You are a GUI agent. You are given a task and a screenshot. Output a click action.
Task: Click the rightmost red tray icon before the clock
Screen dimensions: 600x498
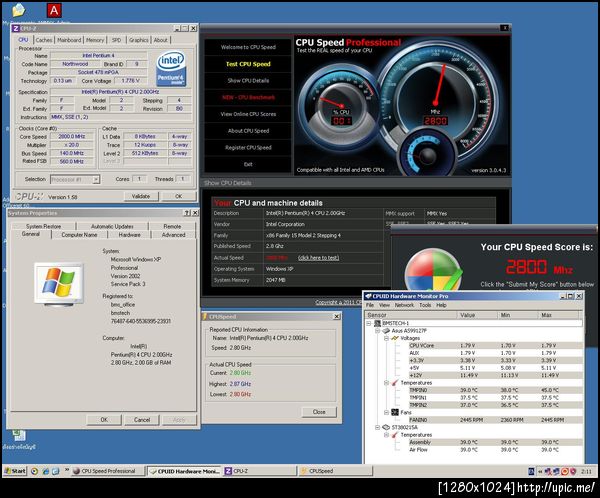tap(573, 472)
